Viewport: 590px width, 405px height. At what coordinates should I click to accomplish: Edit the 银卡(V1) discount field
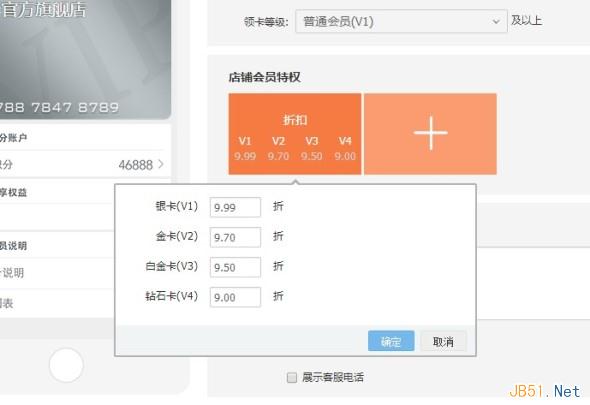[x=235, y=207]
